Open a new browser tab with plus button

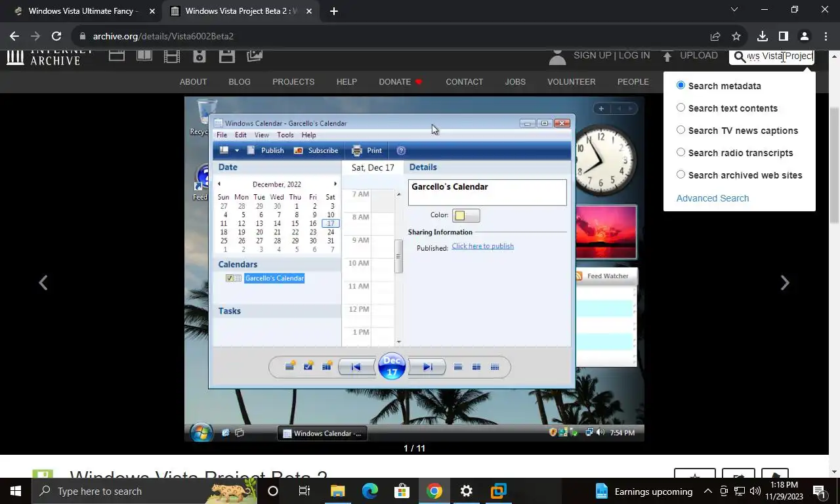(x=333, y=11)
